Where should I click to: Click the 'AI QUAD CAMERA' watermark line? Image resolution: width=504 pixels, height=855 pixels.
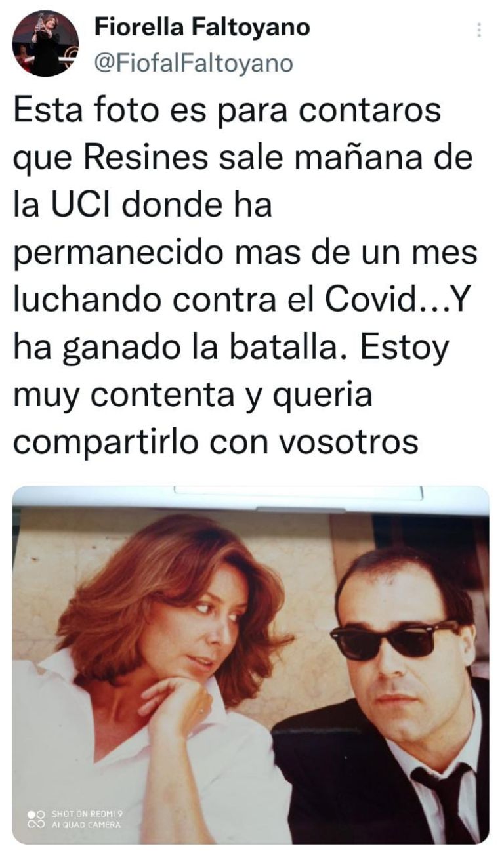tap(86, 825)
